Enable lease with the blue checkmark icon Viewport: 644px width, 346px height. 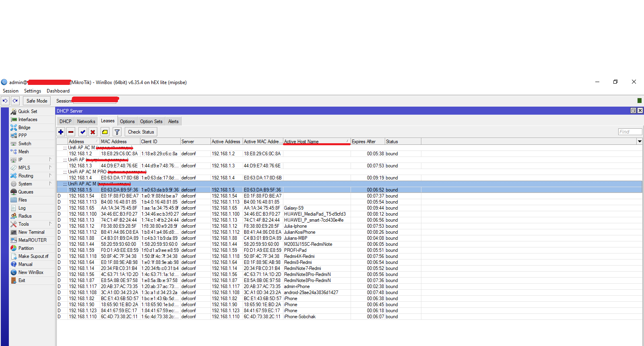(x=83, y=132)
